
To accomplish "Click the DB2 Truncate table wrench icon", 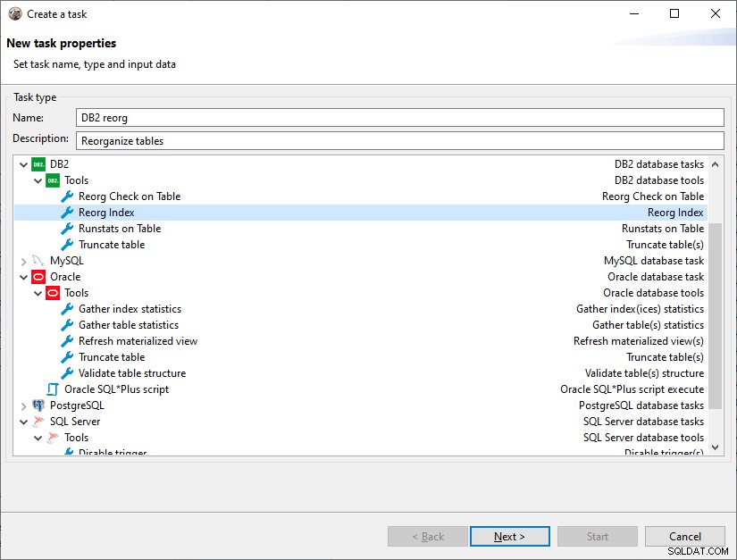I will pos(67,245).
